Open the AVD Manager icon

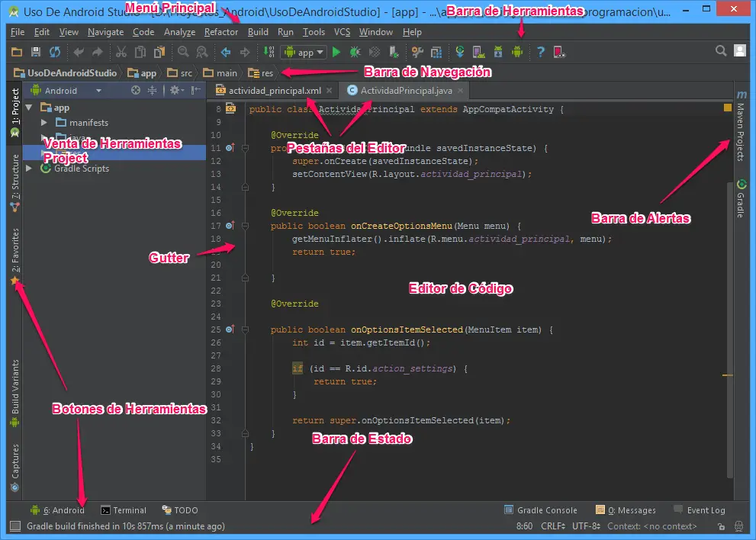(479, 52)
